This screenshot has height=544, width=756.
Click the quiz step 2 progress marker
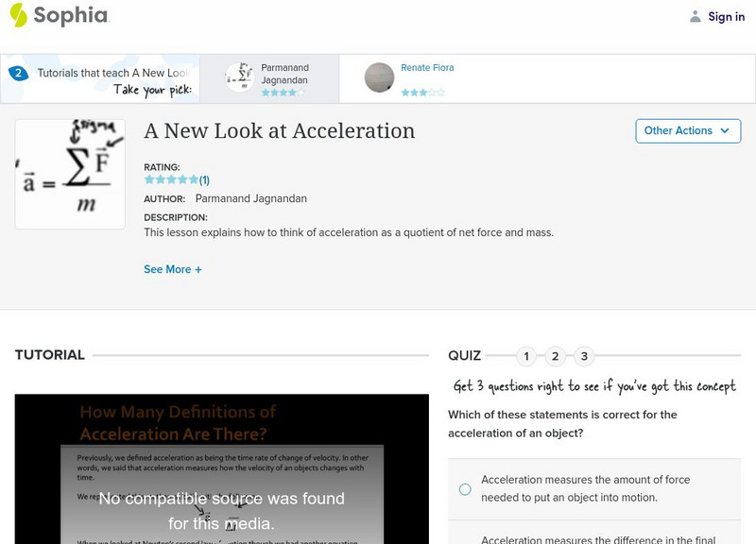pyautogui.click(x=556, y=356)
